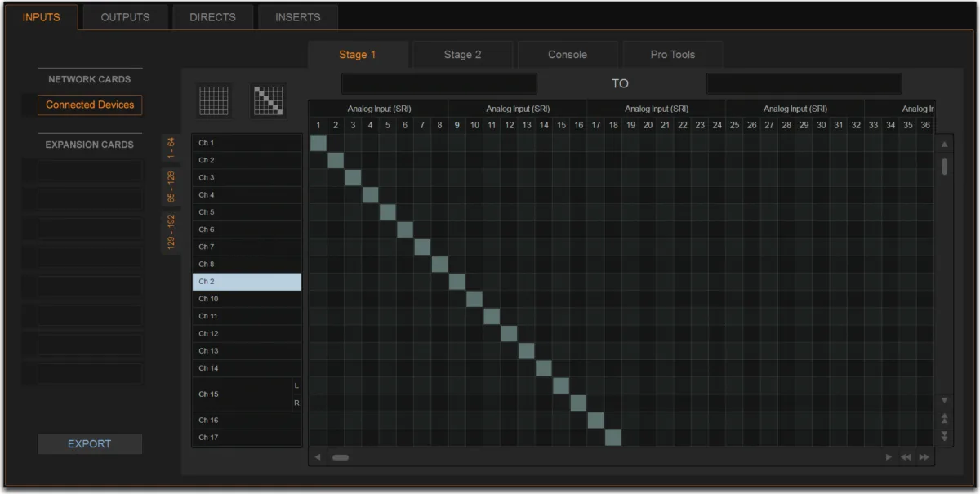Toggle the patch at Ch 5, input 5
The image size is (980, 494).
click(388, 212)
